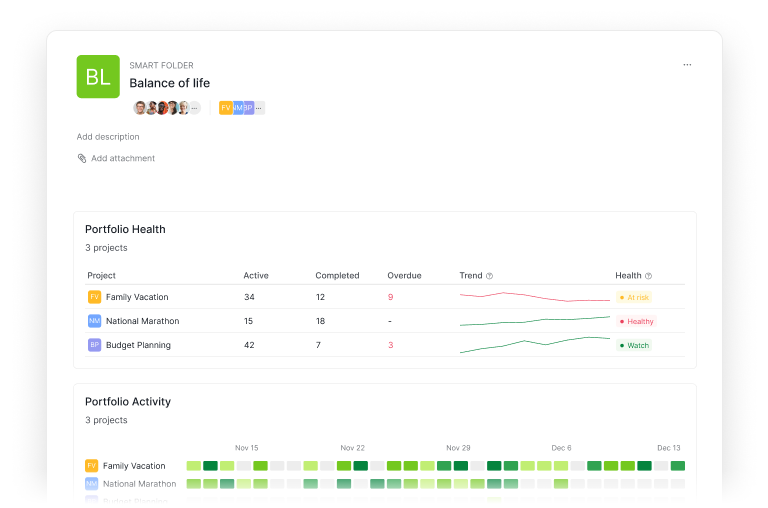Click the Health column header label

click(x=628, y=275)
